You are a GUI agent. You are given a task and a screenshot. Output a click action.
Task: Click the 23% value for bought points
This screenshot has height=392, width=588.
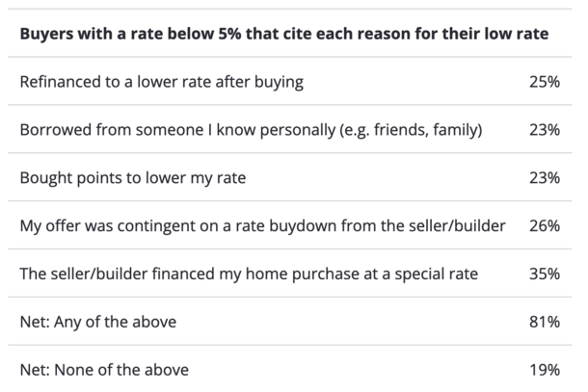coord(545,177)
